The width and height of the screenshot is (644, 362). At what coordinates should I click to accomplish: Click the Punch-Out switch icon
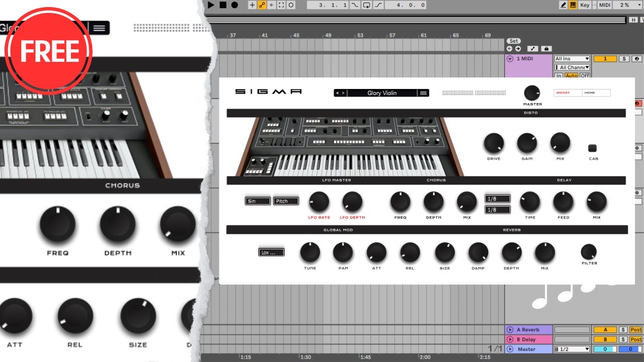click(377, 5)
